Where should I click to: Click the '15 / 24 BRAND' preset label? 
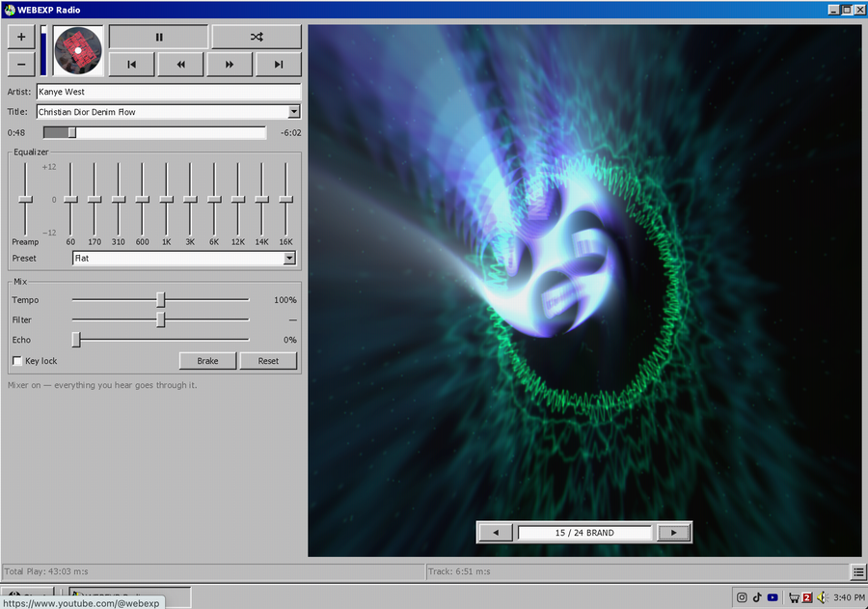coord(584,533)
